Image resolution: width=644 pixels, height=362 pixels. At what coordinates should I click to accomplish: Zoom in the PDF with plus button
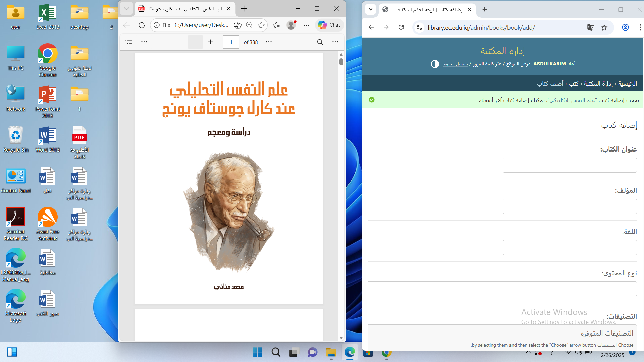(210, 42)
